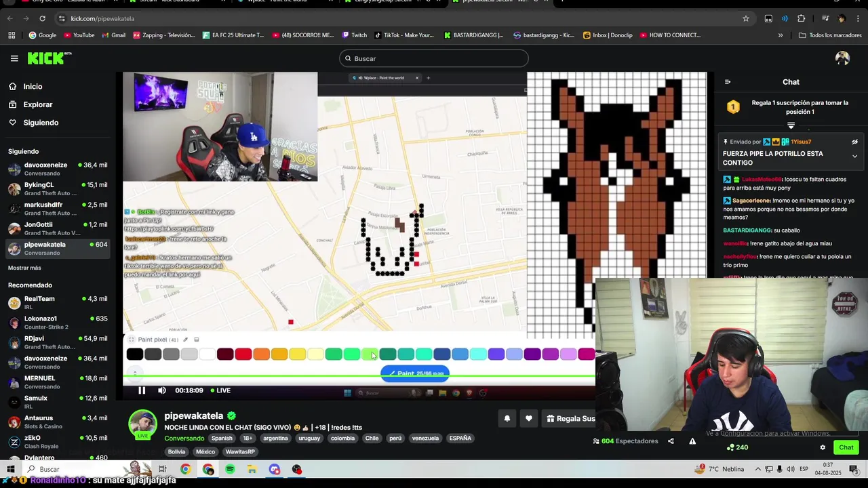Open Chrome from the Windows taskbar
This screenshot has height=488, width=868.
tap(185, 469)
